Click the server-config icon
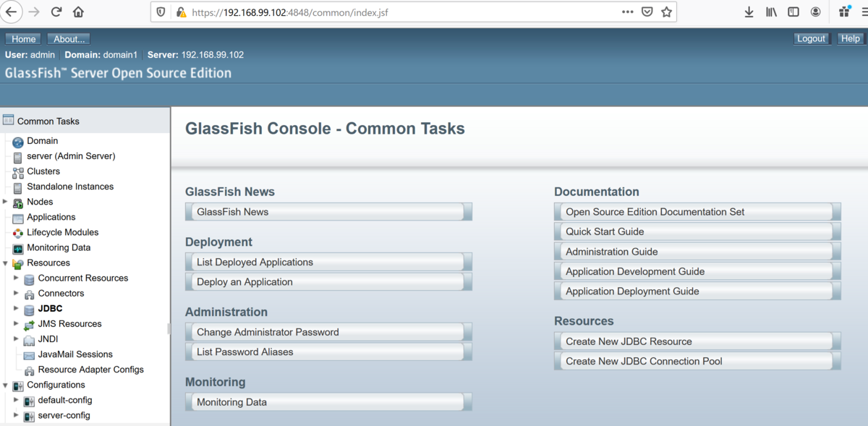 tap(29, 416)
